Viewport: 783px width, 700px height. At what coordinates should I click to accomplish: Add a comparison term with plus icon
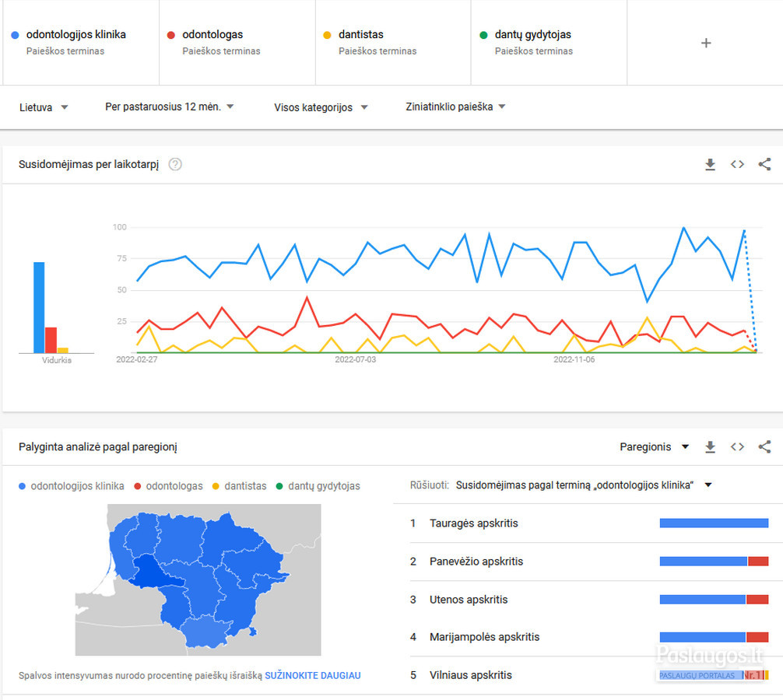tap(706, 43)
